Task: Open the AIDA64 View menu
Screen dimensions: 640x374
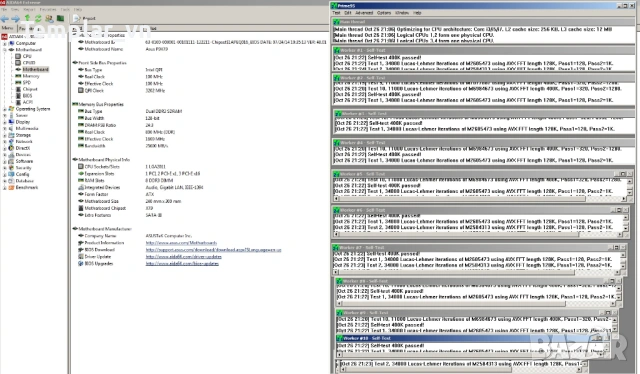Action: (15, 9)
